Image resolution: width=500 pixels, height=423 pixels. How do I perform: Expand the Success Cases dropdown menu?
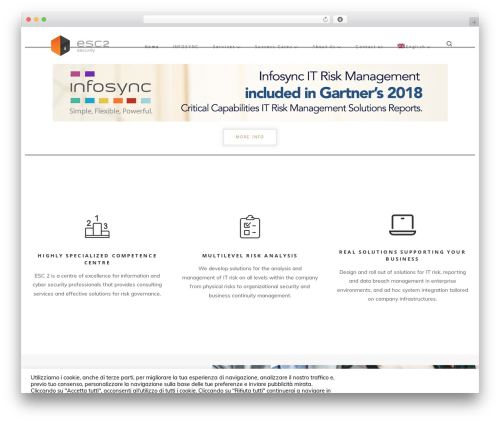click(276, 47)
